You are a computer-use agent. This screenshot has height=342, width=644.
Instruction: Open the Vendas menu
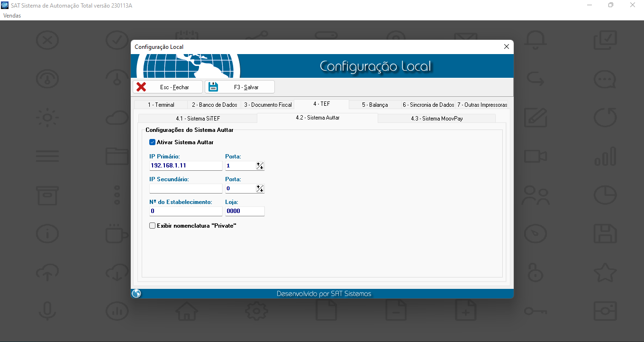click(x=12, y=16)
